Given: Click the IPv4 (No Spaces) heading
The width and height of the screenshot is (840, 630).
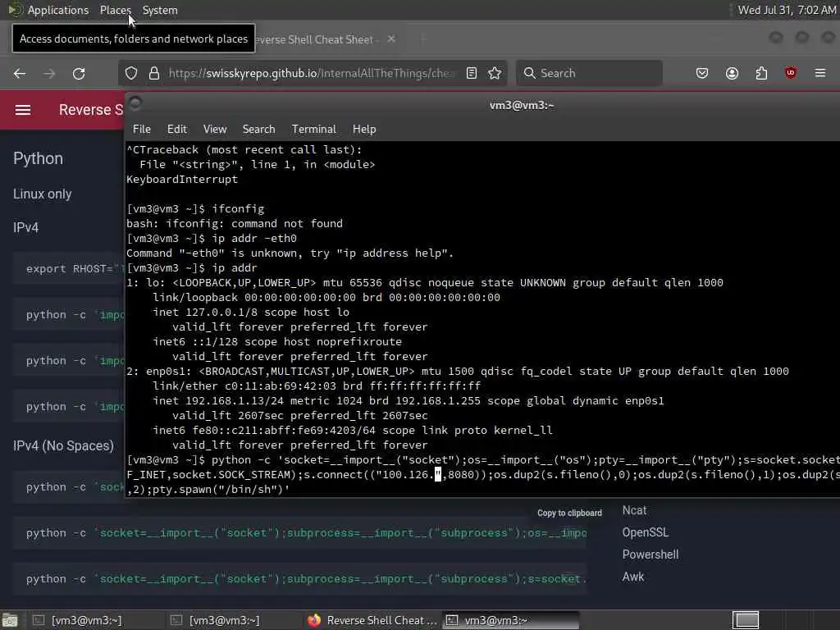Looking at the screenshot, I should 63,445.
